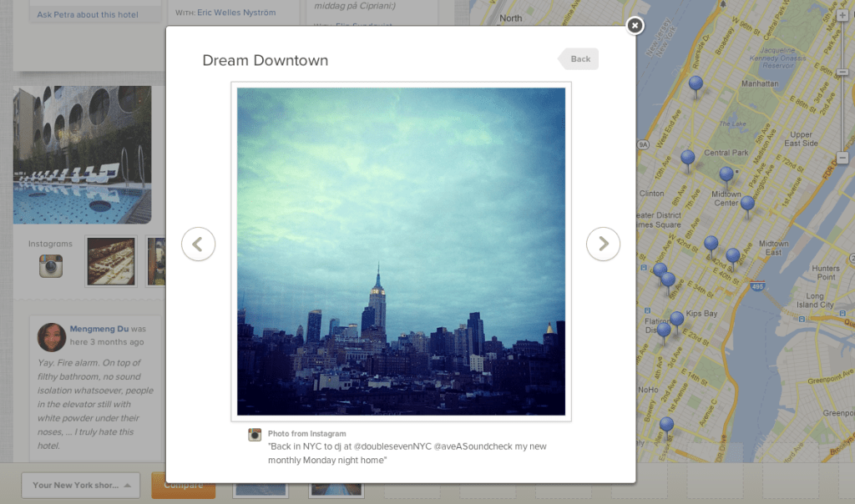Select the map pin at Midtown Center
This screenshot has width=855, height=504.
726,175
